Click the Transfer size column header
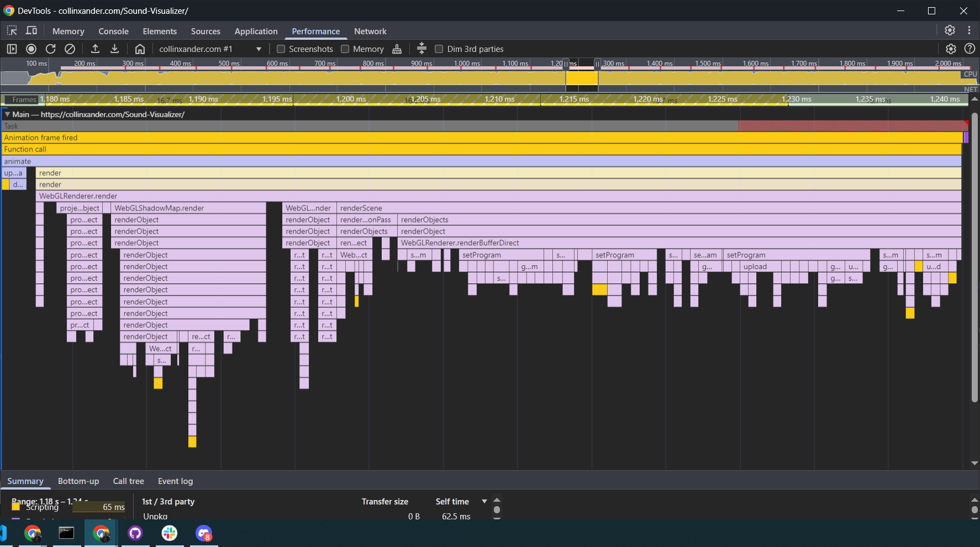This screenshot has height=547, width=980. click(x=385, y=502)
